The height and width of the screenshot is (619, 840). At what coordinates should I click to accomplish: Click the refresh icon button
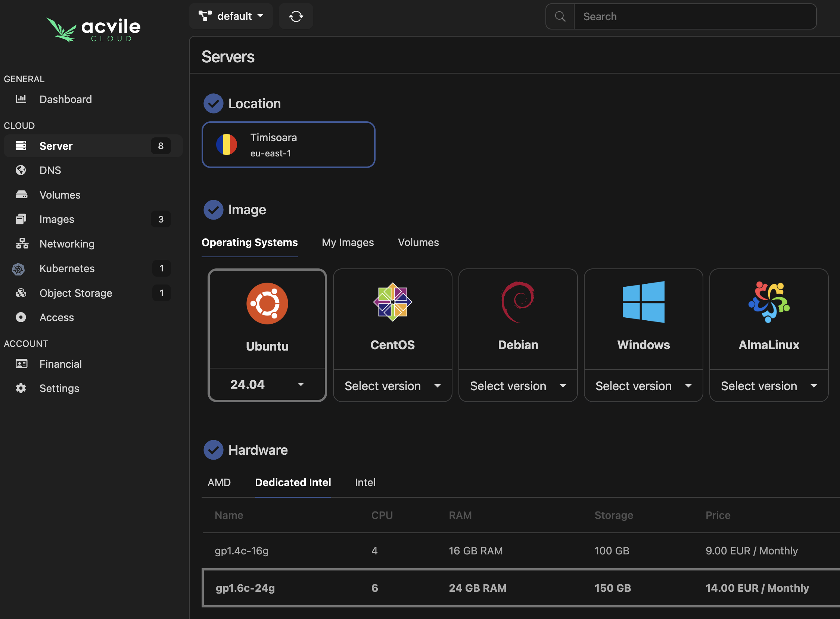point(296,16)
